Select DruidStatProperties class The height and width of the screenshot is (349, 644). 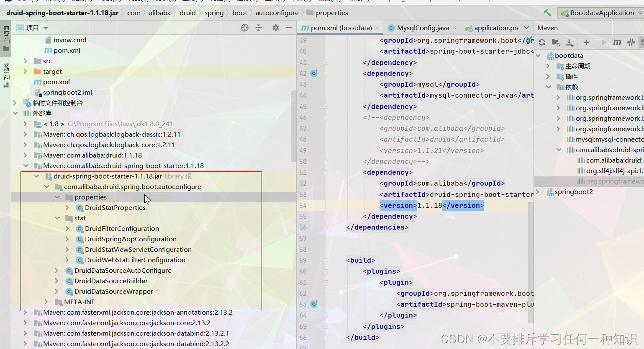click(115, 207)
